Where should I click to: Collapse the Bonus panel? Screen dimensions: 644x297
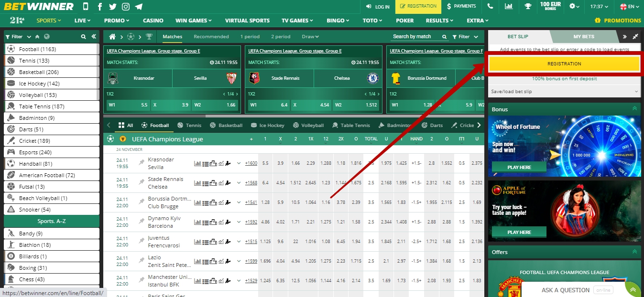pos(634,109)
